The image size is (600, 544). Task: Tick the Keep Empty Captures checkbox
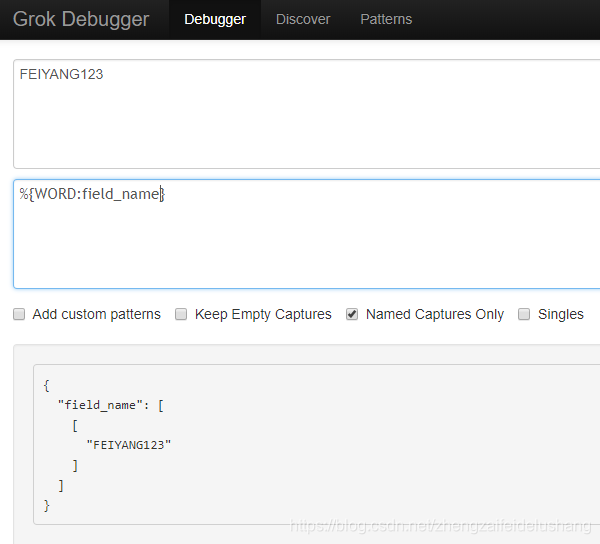point(181,314)
